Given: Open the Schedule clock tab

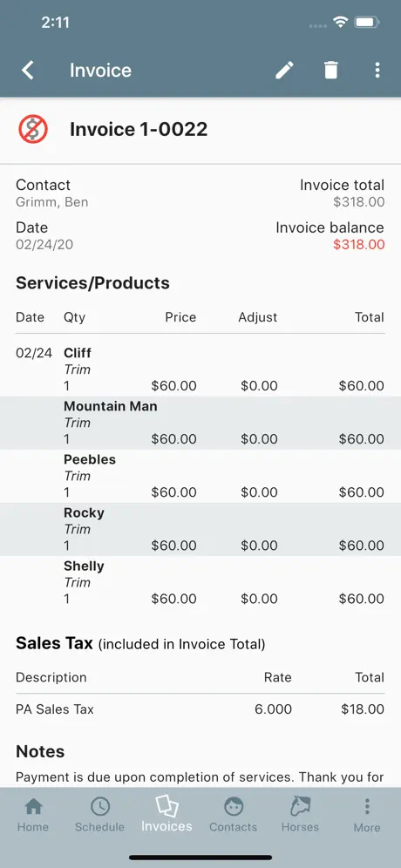Looking at the screenshot, I should (99, 815).
